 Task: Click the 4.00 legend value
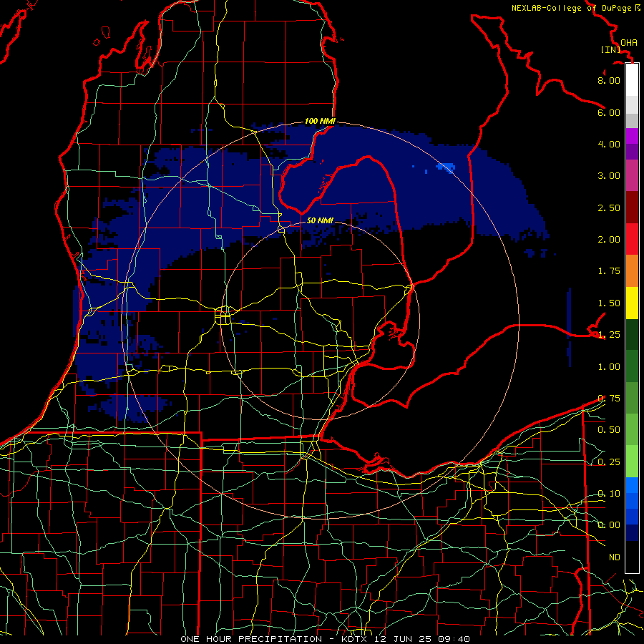coord(609,144)
